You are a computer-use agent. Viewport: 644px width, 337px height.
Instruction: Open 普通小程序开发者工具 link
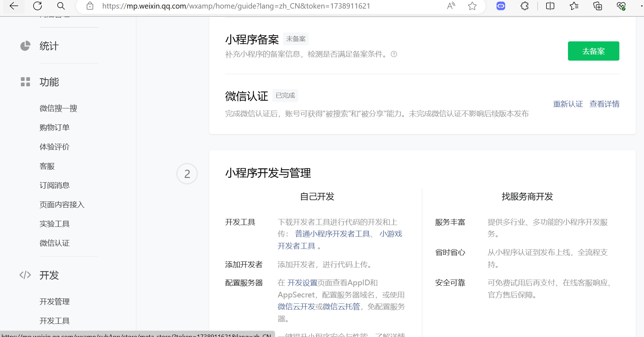coord(333,234)
